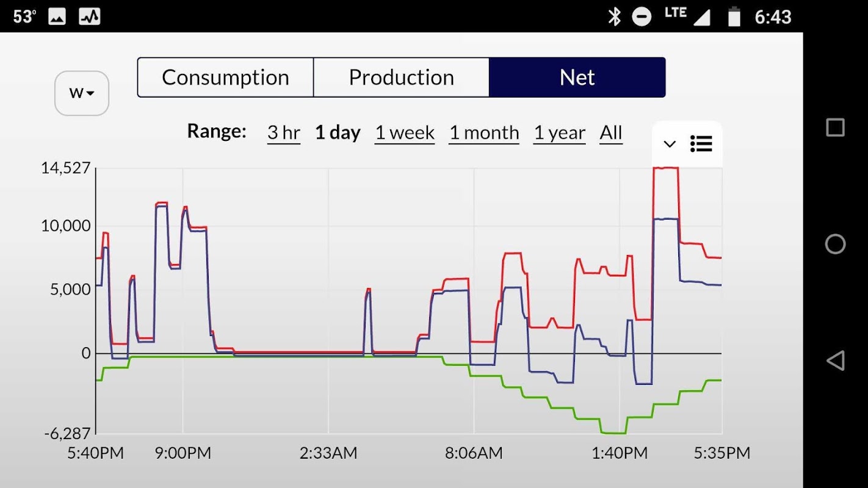Select the Net view
The height and width of the screenshot is (488, 868).
click(x=577, y=77)
